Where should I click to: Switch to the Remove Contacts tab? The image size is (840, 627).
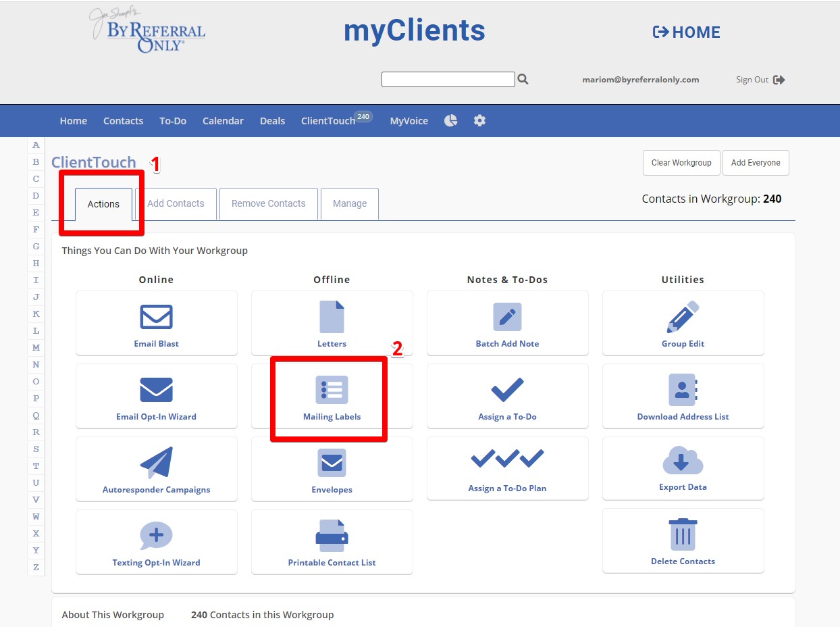pos(269,203)
